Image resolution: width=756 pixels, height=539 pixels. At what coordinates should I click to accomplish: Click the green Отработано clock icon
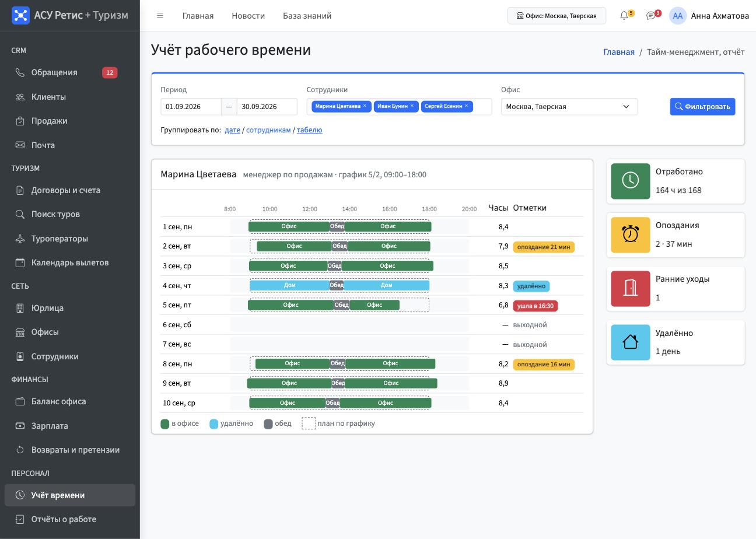click(x=631, y=181)
